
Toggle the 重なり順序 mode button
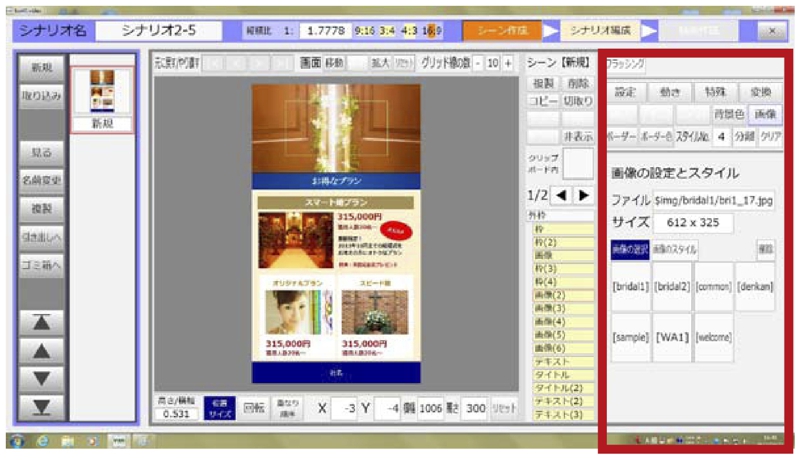[x=288, y=408]
